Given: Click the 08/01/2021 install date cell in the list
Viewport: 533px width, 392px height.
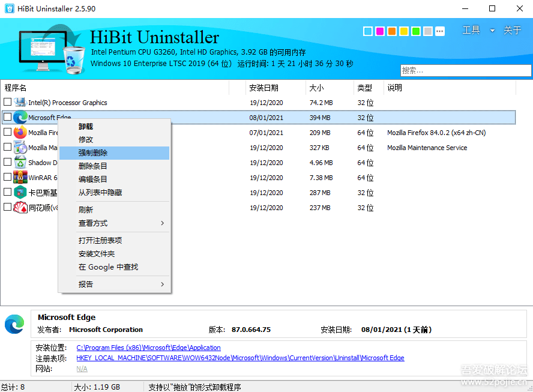Looking at the screenshot, I should [266, 118].
